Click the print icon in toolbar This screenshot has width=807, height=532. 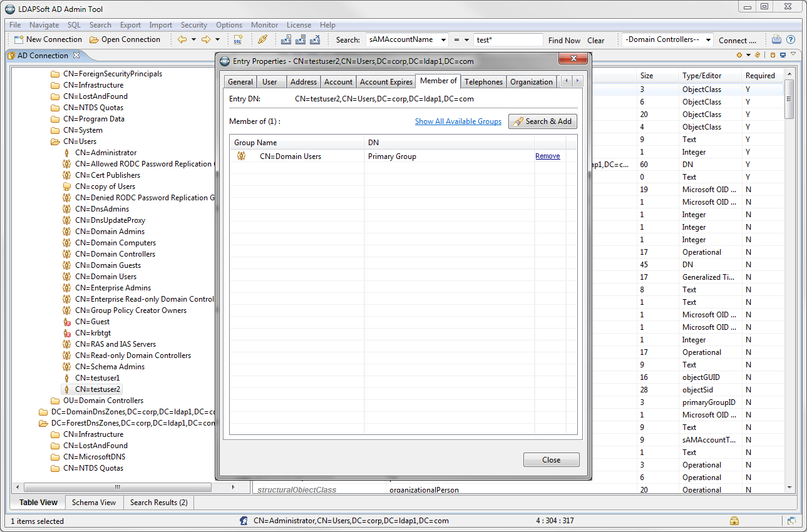click(x=776, y=39)
